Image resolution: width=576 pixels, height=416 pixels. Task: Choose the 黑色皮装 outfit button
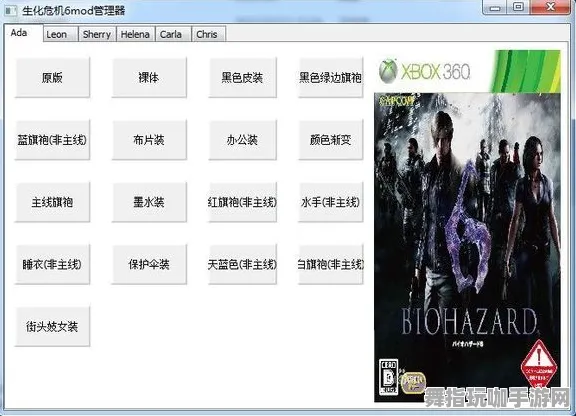pos(242,77)
